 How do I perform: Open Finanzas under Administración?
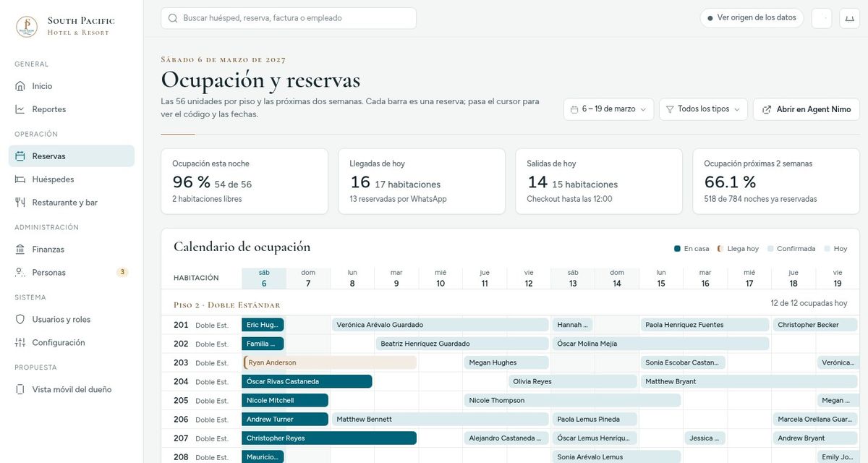(72, 250)
